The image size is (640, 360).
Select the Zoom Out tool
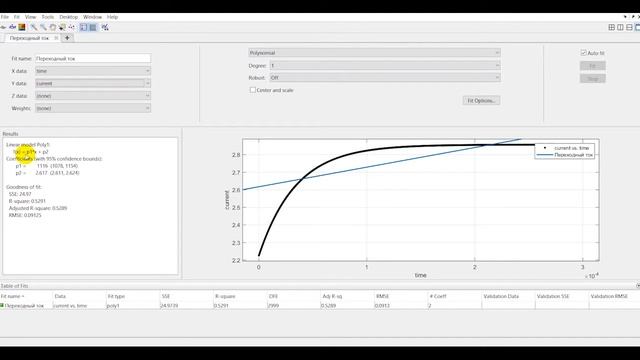pos(43,27)
